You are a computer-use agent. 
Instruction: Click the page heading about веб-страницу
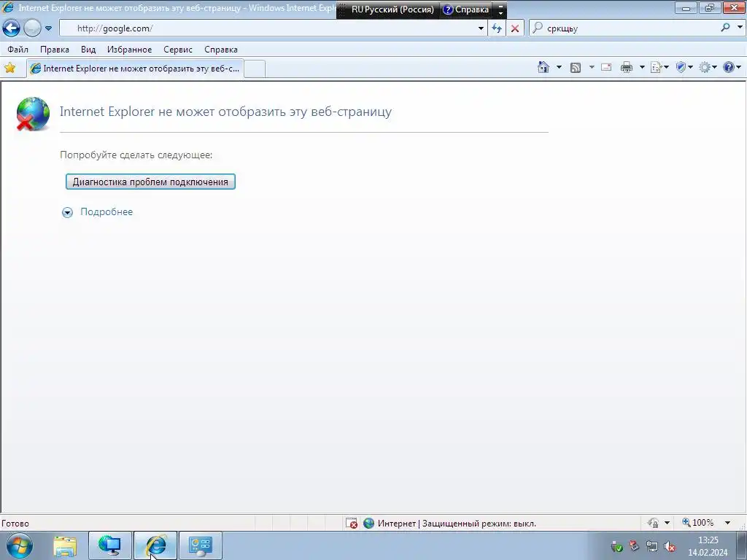(x=226, y=112)
